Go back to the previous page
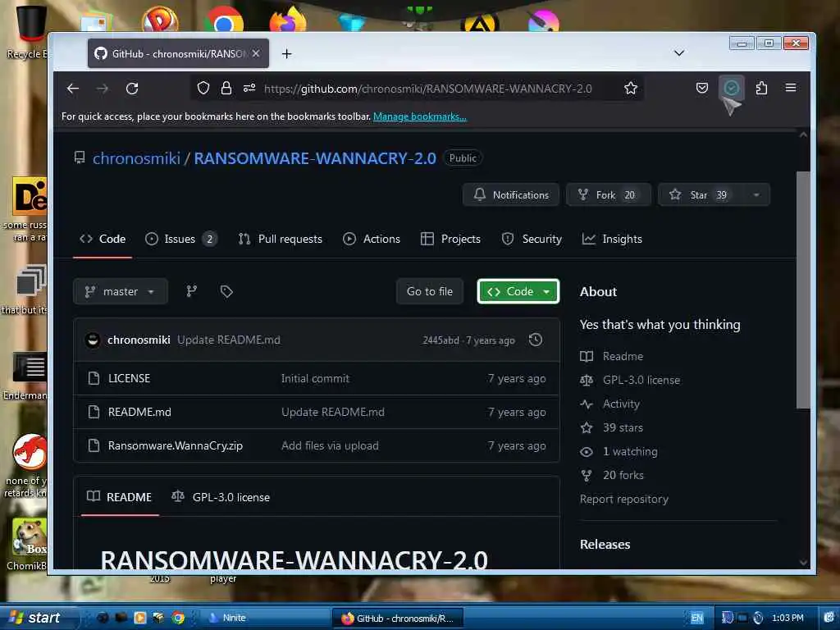The height and width of the screenshot is (630, 840). (73, 89)
